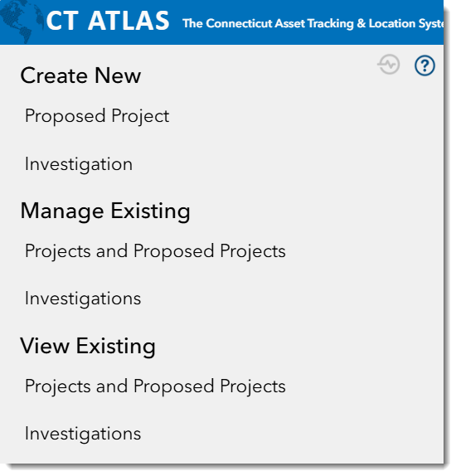Manage existing Projects and Proposed Projects
Image resolution: width=456 pixels, height=476 pixels.
(155, 251)
